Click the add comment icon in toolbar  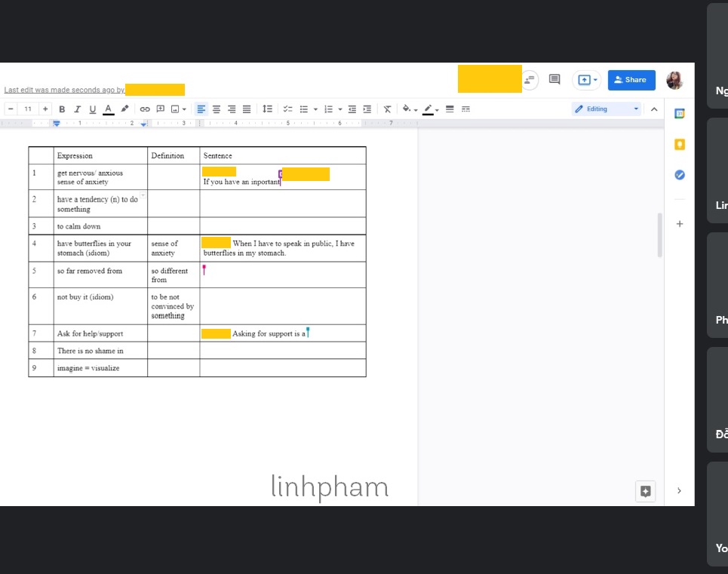tap(160, 109)
